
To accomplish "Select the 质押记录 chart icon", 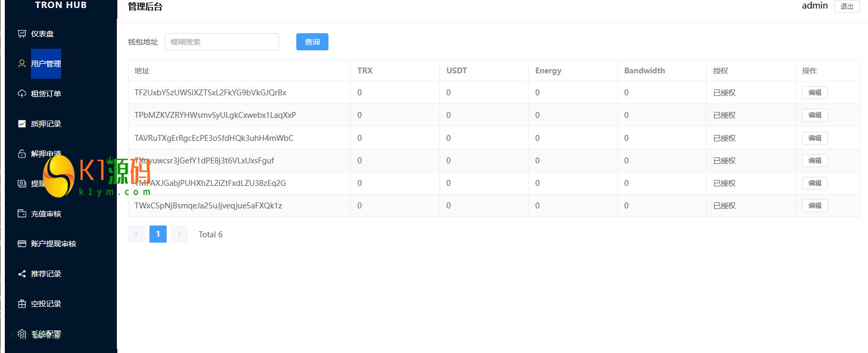I will pos(22,124).
